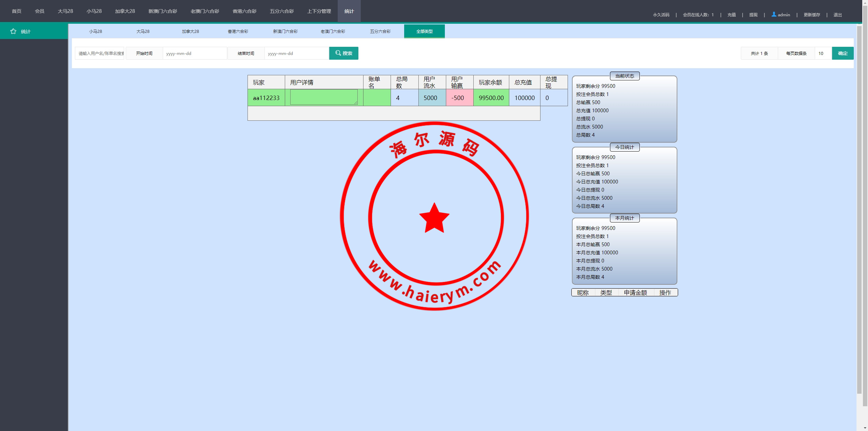Select the 全部类型 tab
The width and height of the screenshot is (868, 431).
pyautogui.click(x=424, y=31)
